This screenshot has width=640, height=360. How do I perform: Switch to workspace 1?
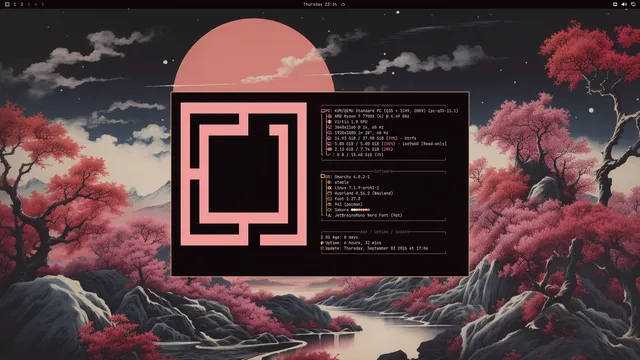click(15, 4)
